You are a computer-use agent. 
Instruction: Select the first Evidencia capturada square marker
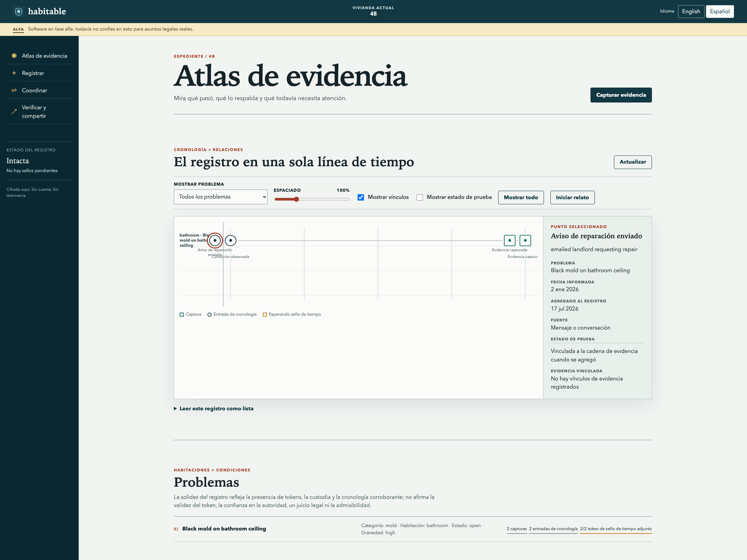tap(509, 240)
